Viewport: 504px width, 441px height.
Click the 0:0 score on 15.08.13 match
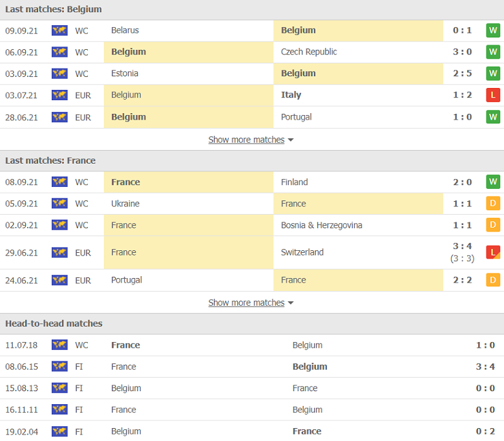[x=485, y=388]
